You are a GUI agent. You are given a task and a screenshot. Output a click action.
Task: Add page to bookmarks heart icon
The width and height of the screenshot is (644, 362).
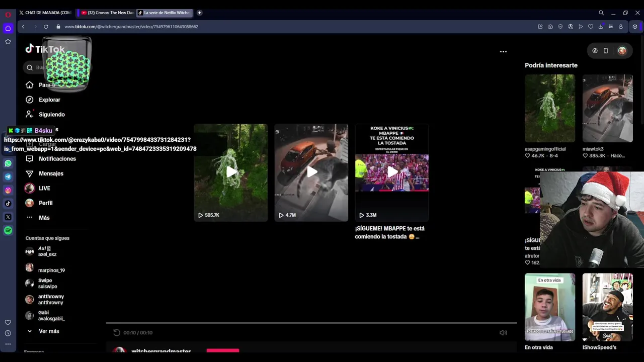[591, 27]
